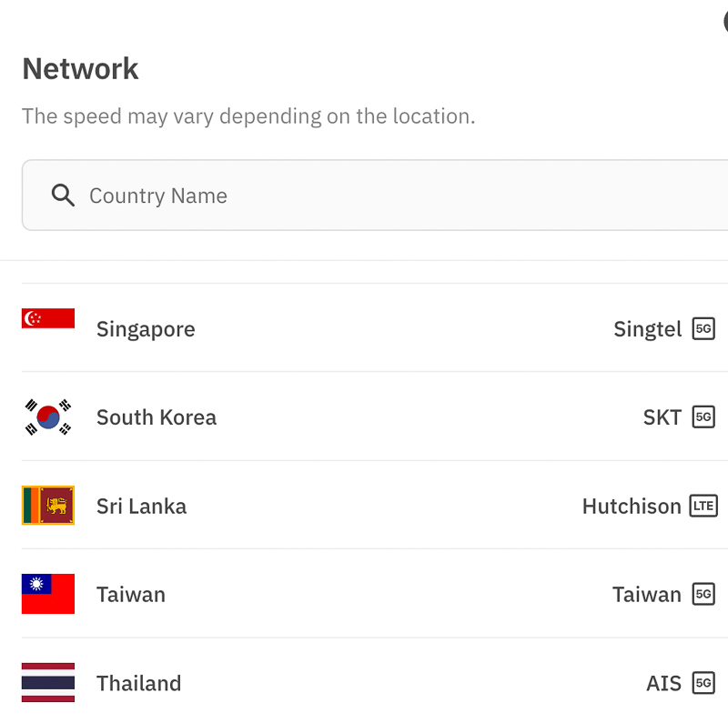728x723 pixels.
Task: Click the 5G badge beside SKT
Action: tap(703, 417)
